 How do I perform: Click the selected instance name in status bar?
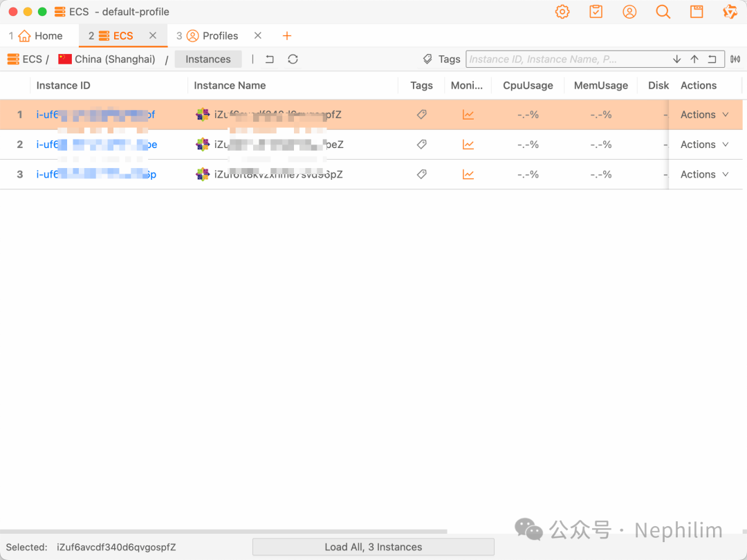(116, 547)
